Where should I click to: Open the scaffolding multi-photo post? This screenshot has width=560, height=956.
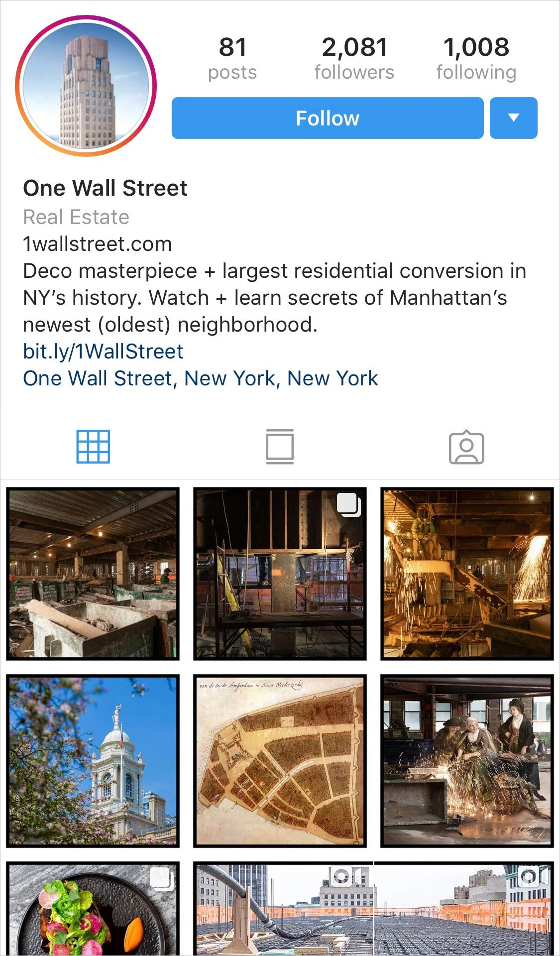280,574
